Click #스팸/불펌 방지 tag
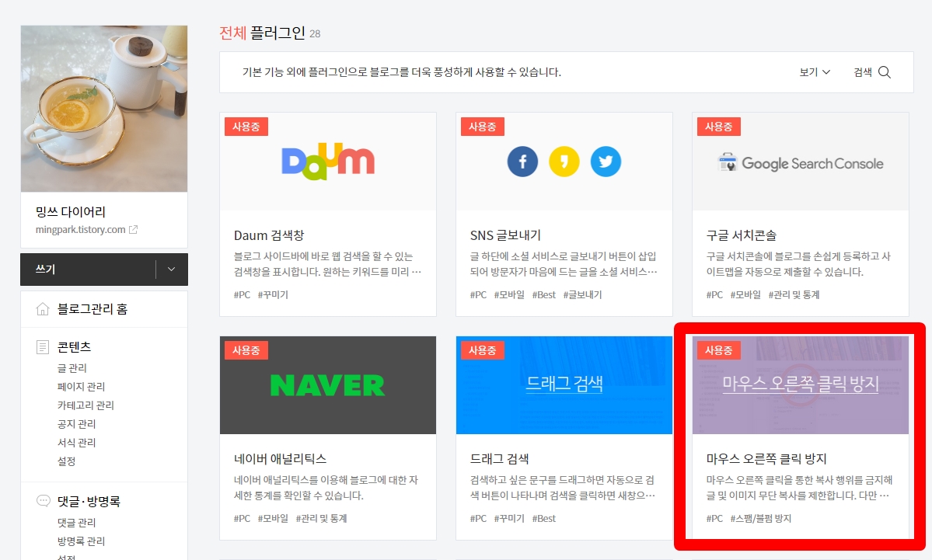 click(761, 518)
